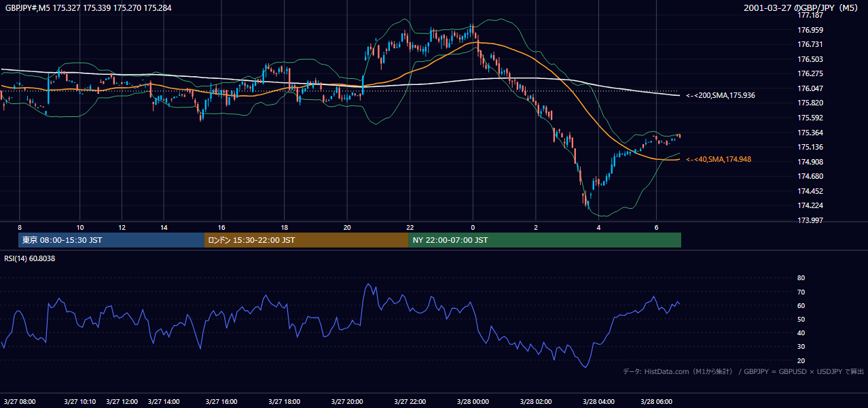Click the hour 0 tick under the price chart

tap(473, 227)
